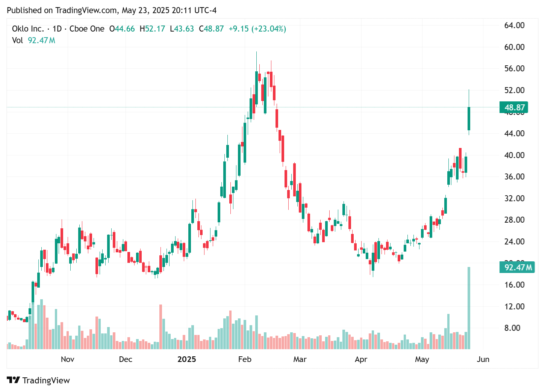Click the Feb label on time axis
The height and width of the screenshot is (392, 545).
(x=245, y=359)
